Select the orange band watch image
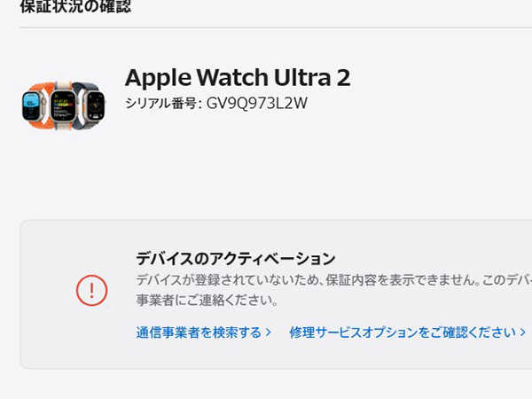Screen dimensions: 532x399 (x=35, y=106)
